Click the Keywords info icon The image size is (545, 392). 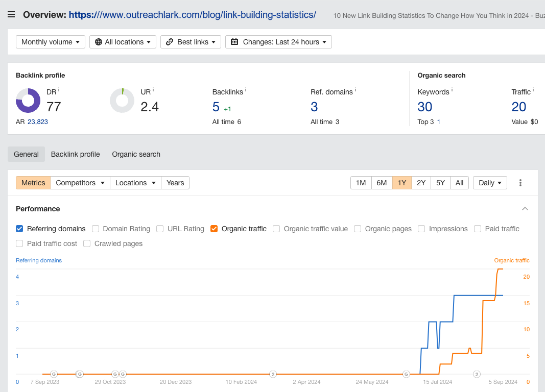click(452, 90)
